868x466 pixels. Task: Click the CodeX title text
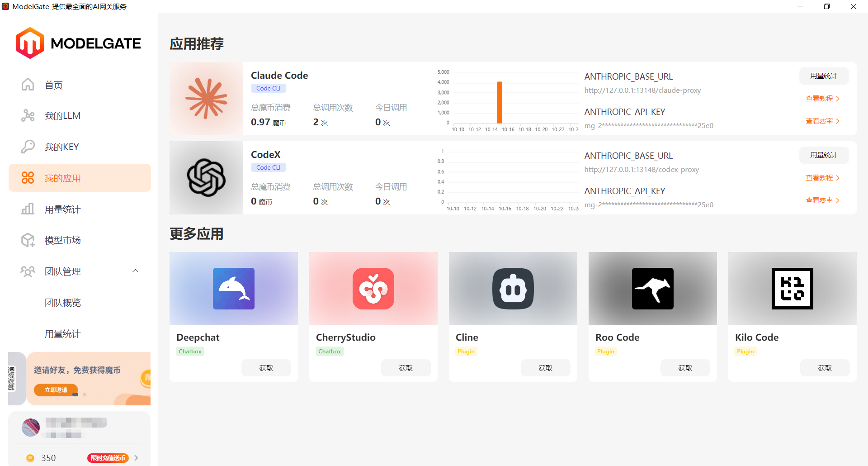tap(266, 154)
